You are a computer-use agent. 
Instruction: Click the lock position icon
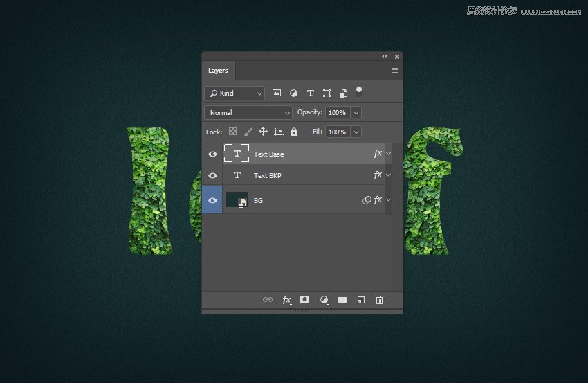(263, 132)
